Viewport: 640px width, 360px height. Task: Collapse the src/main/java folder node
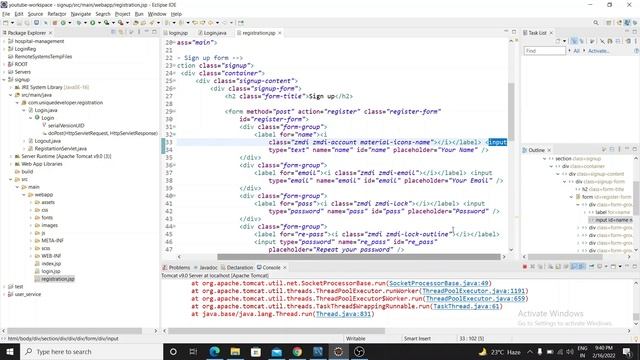click(x=11, y=95)
